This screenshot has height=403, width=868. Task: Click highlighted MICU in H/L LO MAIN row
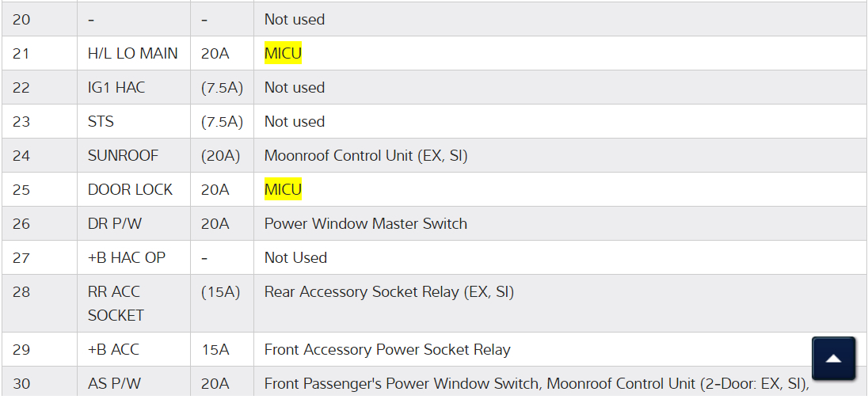[x=283, y=54]
